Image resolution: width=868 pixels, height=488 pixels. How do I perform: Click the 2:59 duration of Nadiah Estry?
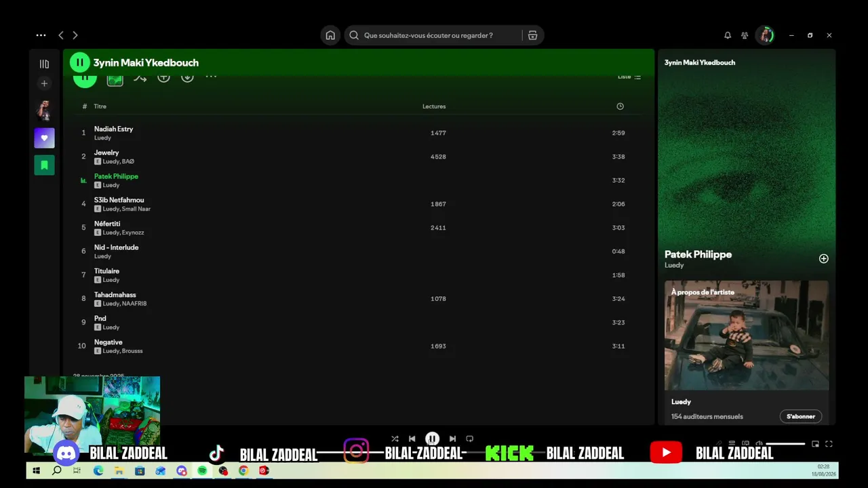point(618,133)
